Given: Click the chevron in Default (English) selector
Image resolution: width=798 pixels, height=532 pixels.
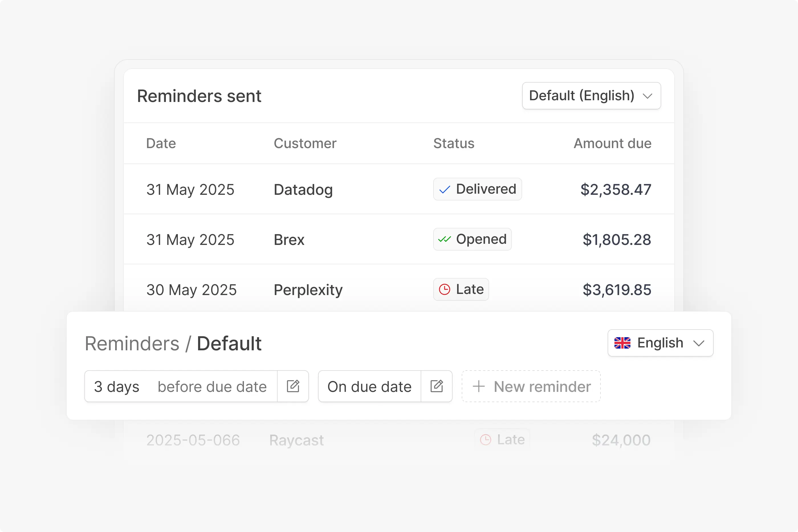Looking at the screenshot, I should pyautogui.click(x=647, y=96).
